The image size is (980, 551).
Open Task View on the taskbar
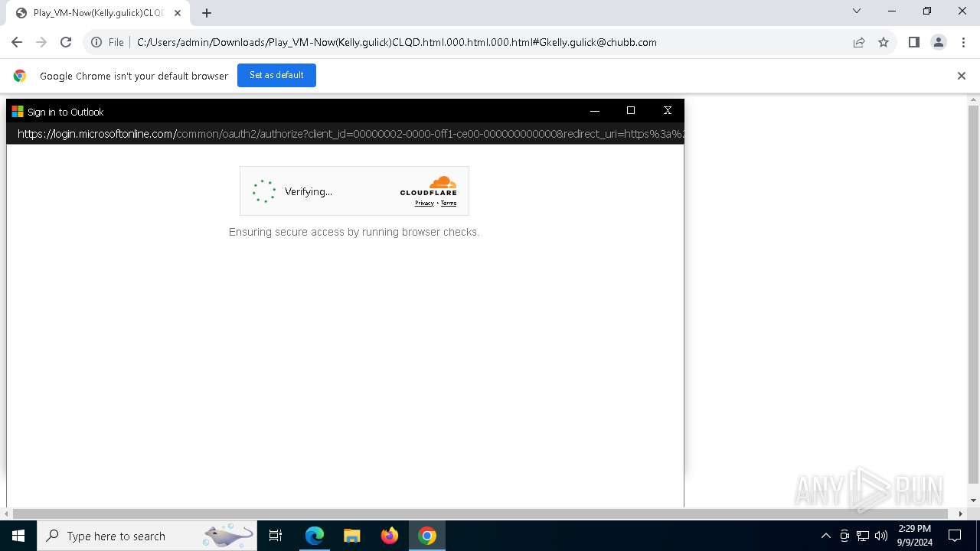(276, 536)
